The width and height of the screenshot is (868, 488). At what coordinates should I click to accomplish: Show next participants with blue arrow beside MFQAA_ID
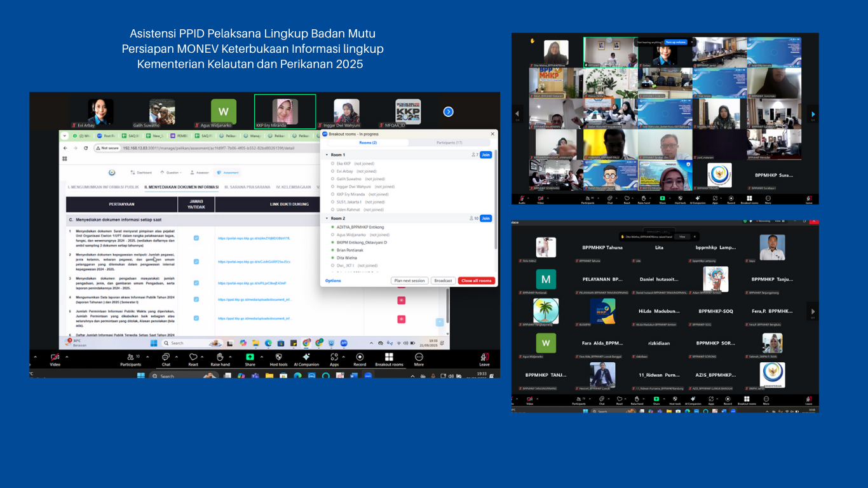pos(448,112)
